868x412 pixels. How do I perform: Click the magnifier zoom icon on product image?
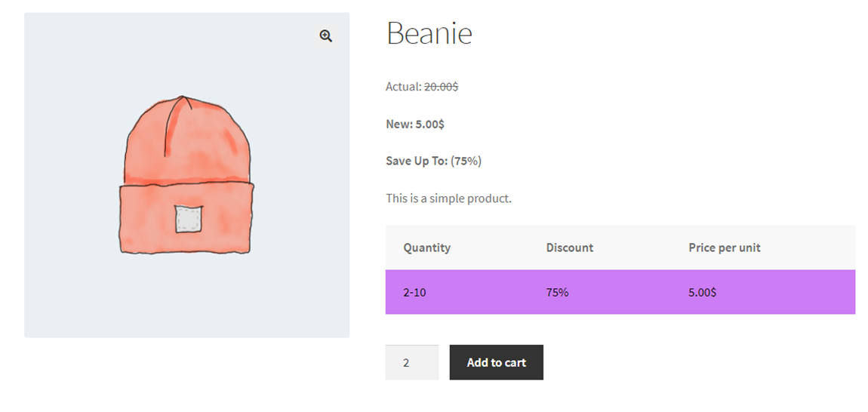coord(325,36)
